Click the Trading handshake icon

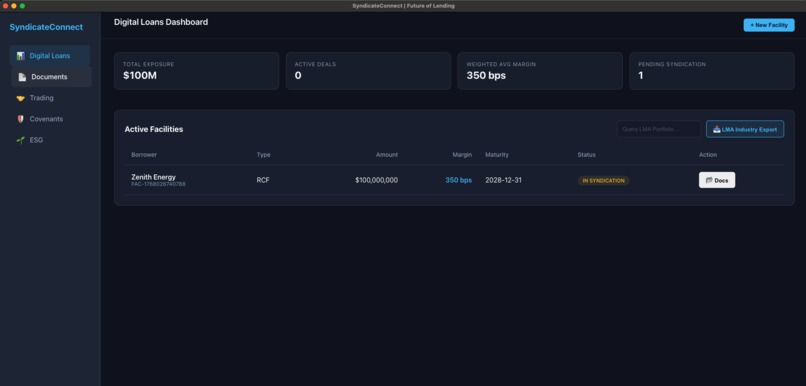click(21, 98)
